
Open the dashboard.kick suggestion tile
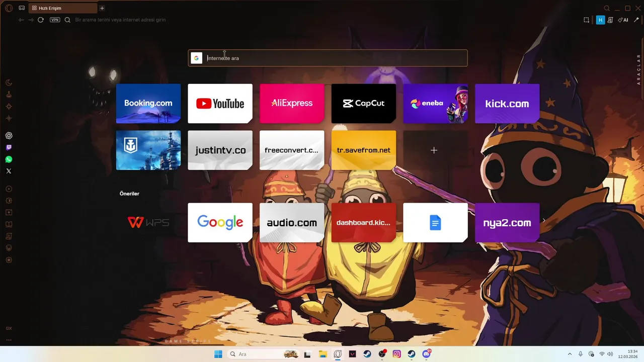click(x=364, y=223)
